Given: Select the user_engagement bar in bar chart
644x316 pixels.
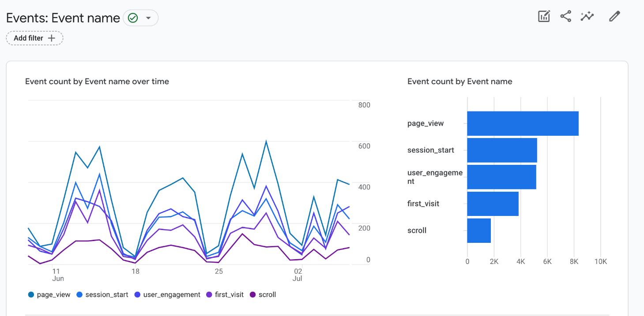Looking at the screenshot, I should tap(502, 177).
